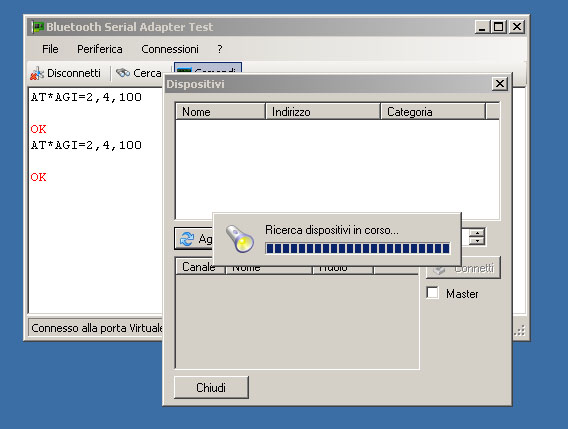This screenshot has width=568, height=429.
Task: Sort devices by Categoria column
Action: (433, 112)
